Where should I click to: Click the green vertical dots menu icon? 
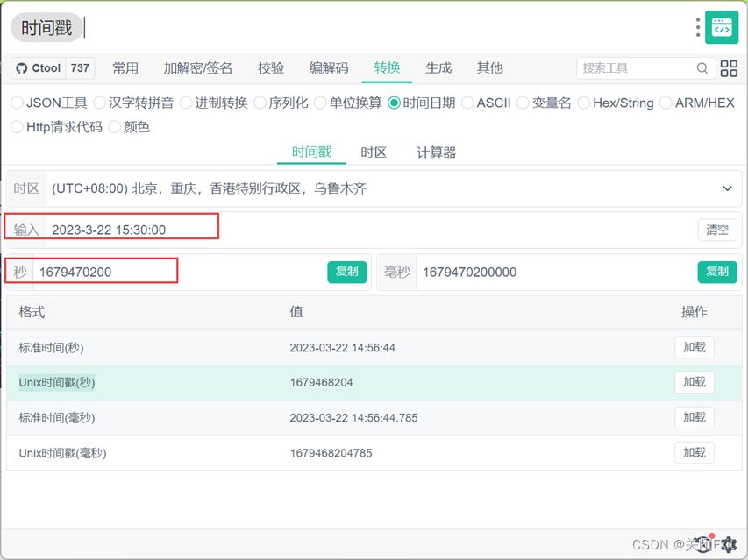coord(697,27)
